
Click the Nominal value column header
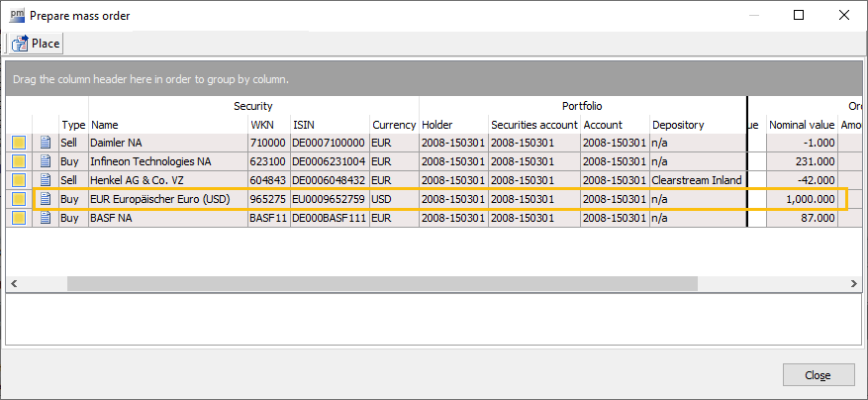[x=802, y=125]
